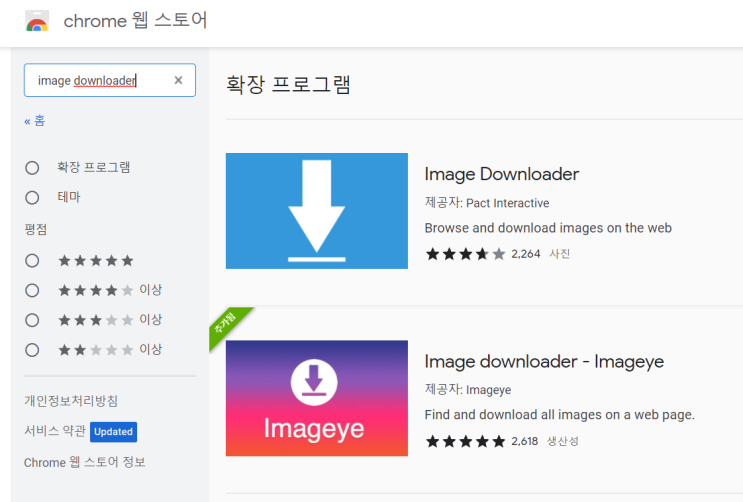Open the Imageye gradient thumbnail
This screenshot has height=502, width=743.
(x=317, y=398)
